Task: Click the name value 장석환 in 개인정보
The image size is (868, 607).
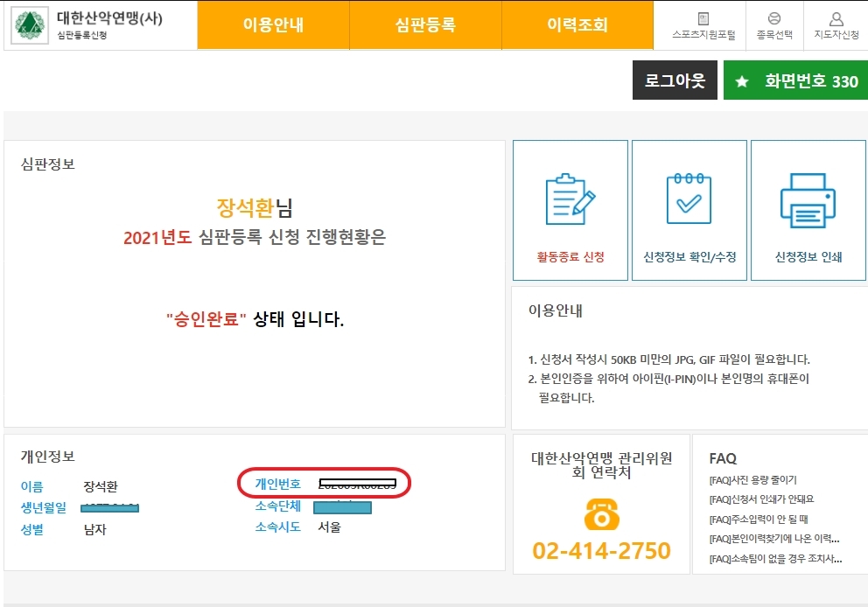Action: coord(101,487)
